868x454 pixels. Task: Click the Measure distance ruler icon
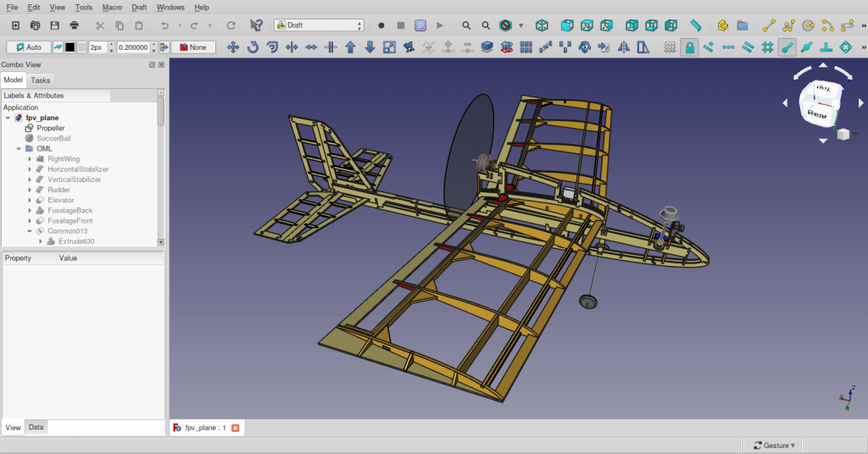(696, 25)
